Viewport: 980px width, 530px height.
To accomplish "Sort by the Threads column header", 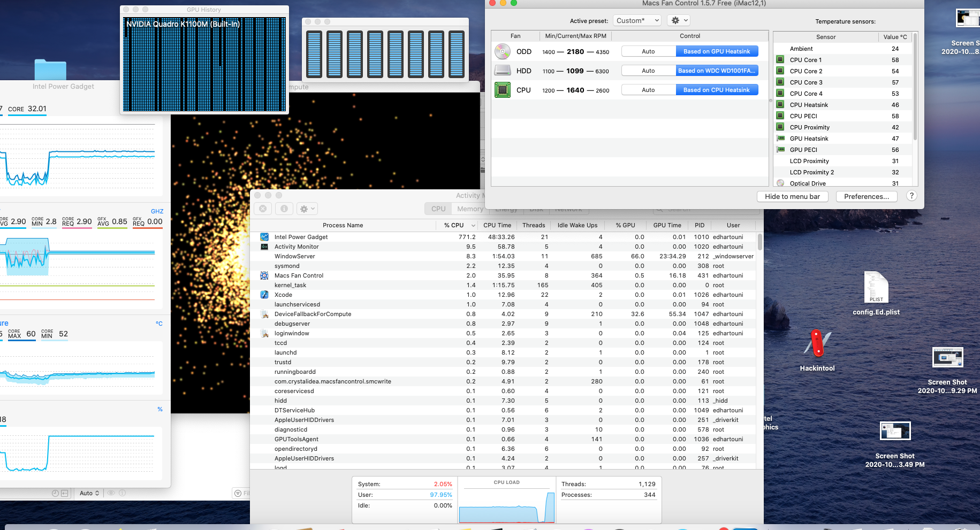I will coord(534,225).
